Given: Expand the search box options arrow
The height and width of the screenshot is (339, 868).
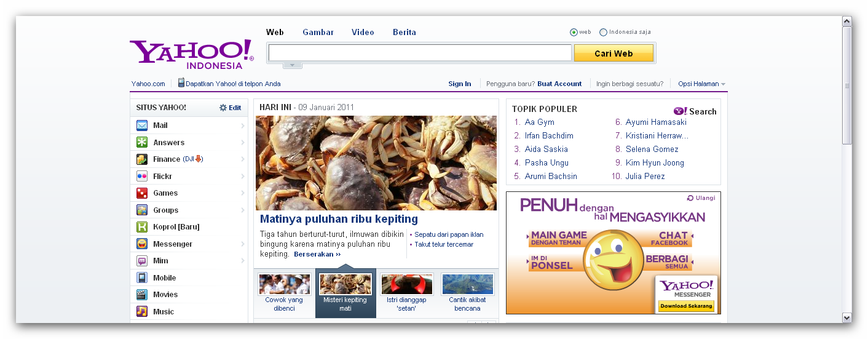Looking at the screenshot, I should pyautogui.click(x=293, y=65).
